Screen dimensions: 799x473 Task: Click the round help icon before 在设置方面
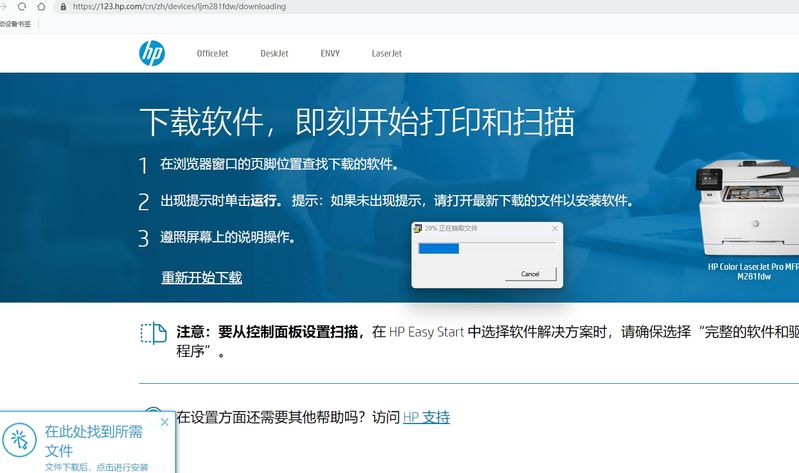pos(153,416)
